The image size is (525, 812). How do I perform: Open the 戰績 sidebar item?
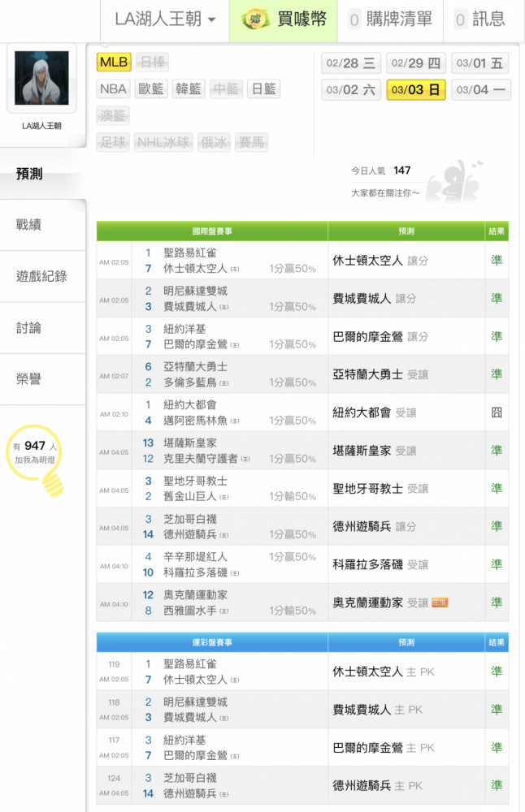42,225
